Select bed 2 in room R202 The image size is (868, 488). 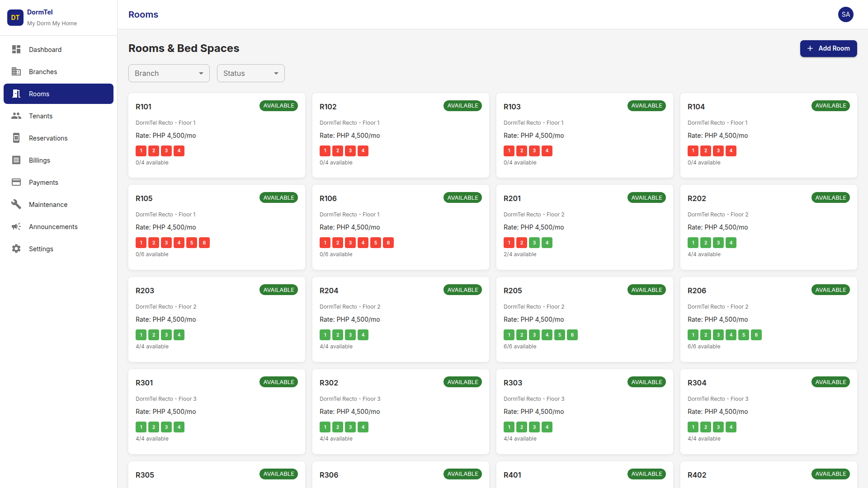706,243
